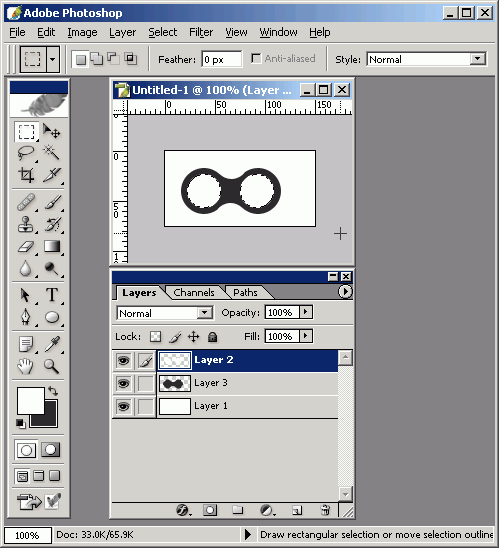Delete layer with trash icon
This screenshot has width=499, height=548.
click(x=325, y=510)
